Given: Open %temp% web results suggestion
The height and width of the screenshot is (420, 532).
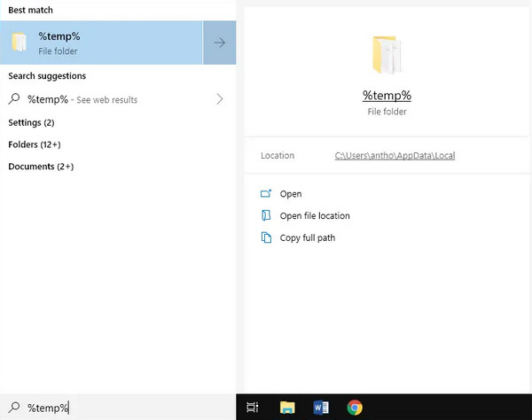Looking at the screenshot, I should click(117, 99).
